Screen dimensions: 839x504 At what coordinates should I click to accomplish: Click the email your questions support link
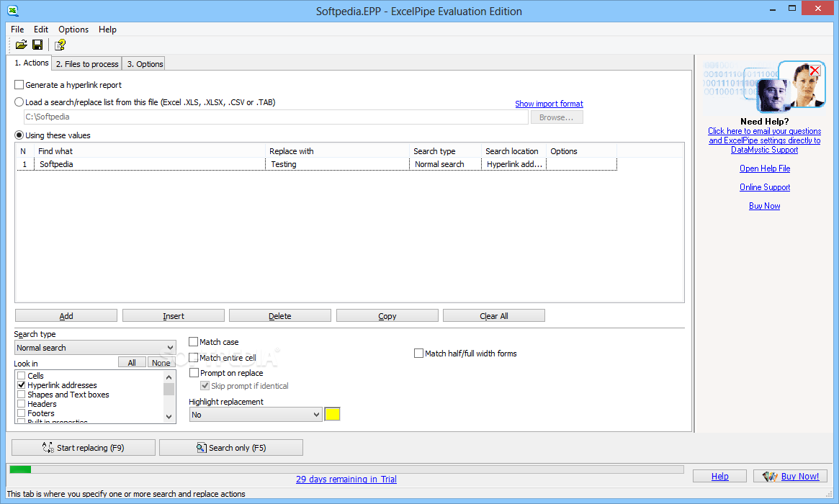[x=765, y=140]
